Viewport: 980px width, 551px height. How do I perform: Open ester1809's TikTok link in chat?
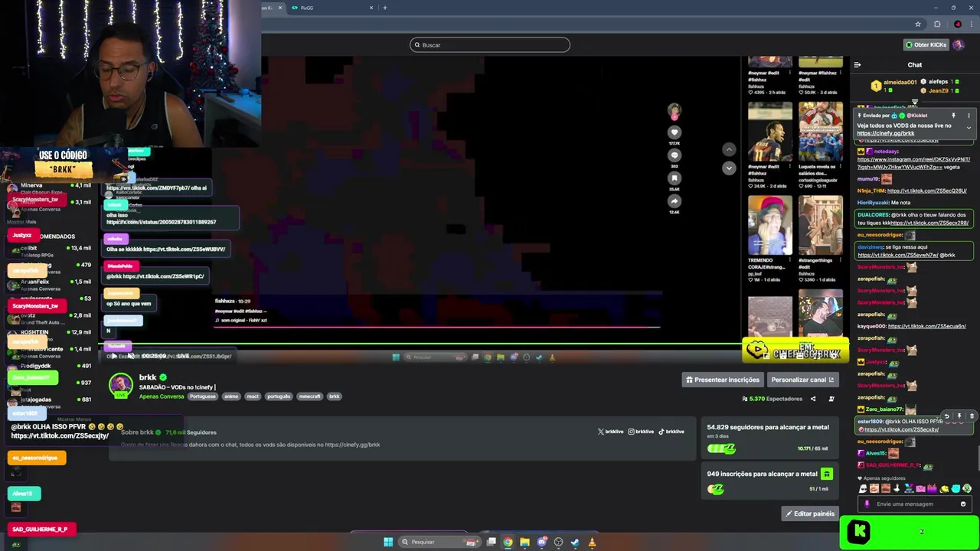(902, 430)
